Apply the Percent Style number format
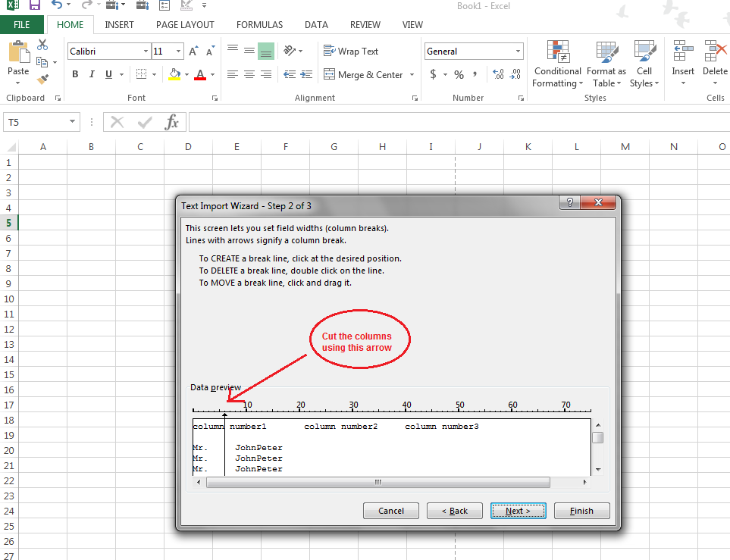 [x=458, y=74]
